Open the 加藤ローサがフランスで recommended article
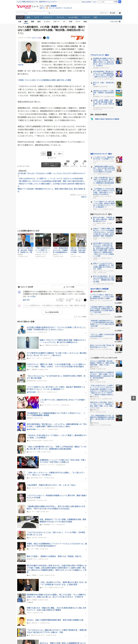138x644 pixels. point(63,341)
